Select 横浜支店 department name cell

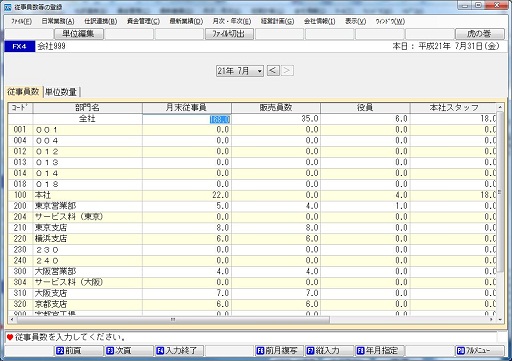point(87,239)
